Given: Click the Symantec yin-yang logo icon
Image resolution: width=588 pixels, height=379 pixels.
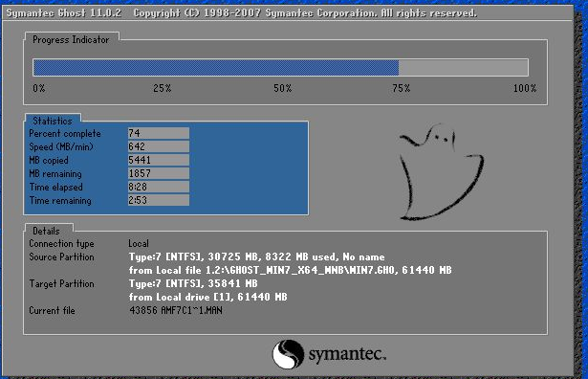Looking at the screenshot, I should point(288,354).
